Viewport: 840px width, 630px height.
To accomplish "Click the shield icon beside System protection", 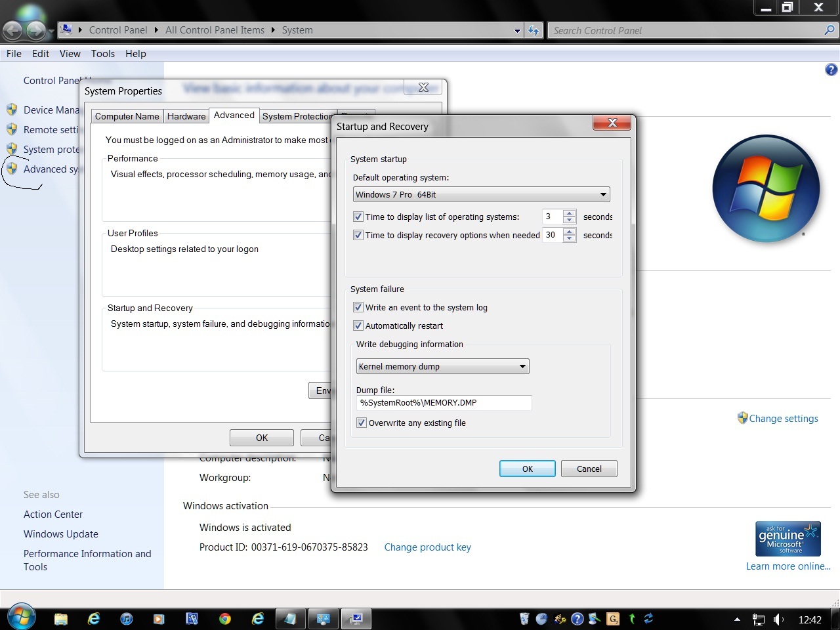I will [x=12, y=149].
